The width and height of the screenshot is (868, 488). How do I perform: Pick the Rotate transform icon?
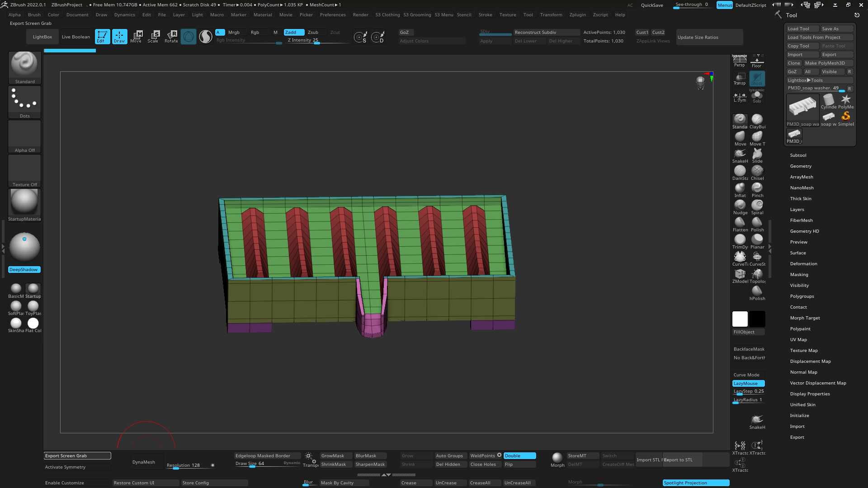point(171,37)
